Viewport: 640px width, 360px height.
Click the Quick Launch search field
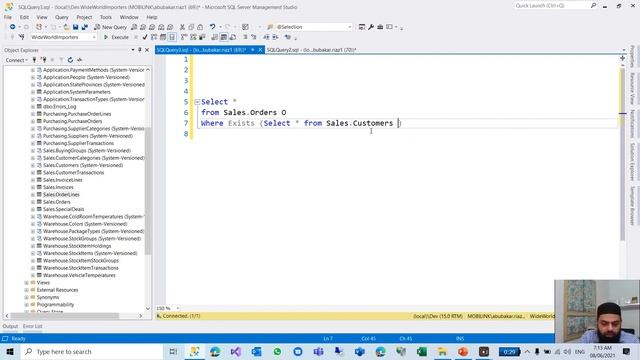point(553,6)
